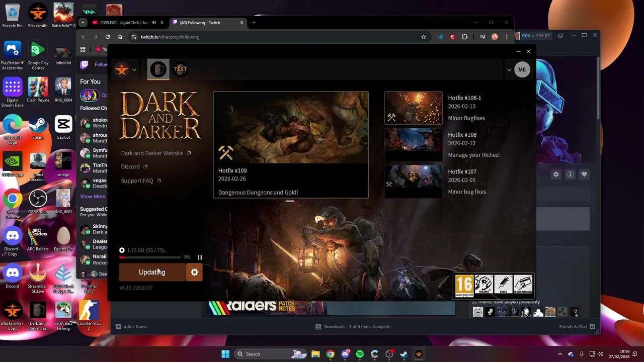Viewport: 644px width, 362px height.
Task: Select the CapCut desktop icon
Action: tap(63, 128)
